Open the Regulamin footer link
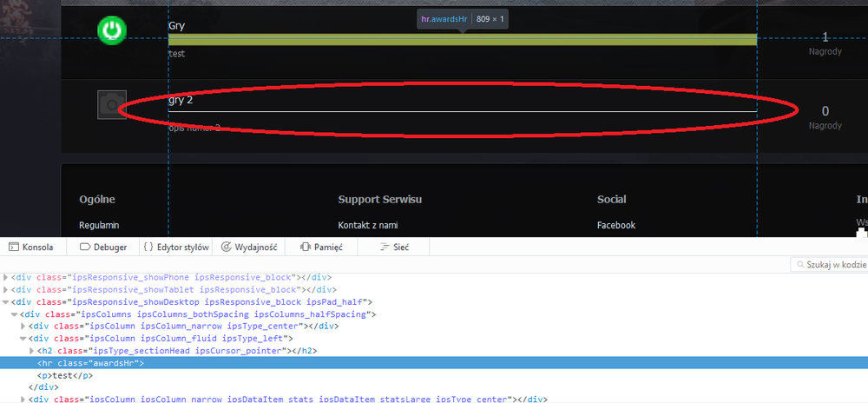Viewport: 868px width, 403px height. [x=100, y=225]
